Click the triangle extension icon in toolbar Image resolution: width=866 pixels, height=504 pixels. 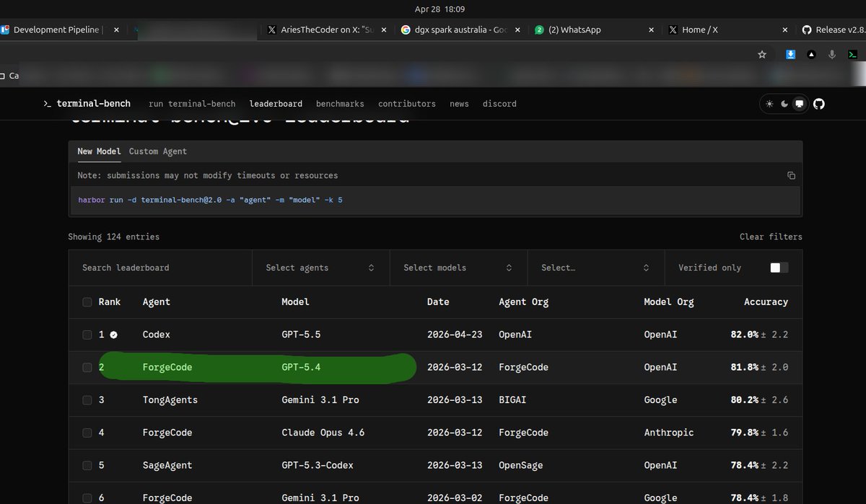coord(812,54)
